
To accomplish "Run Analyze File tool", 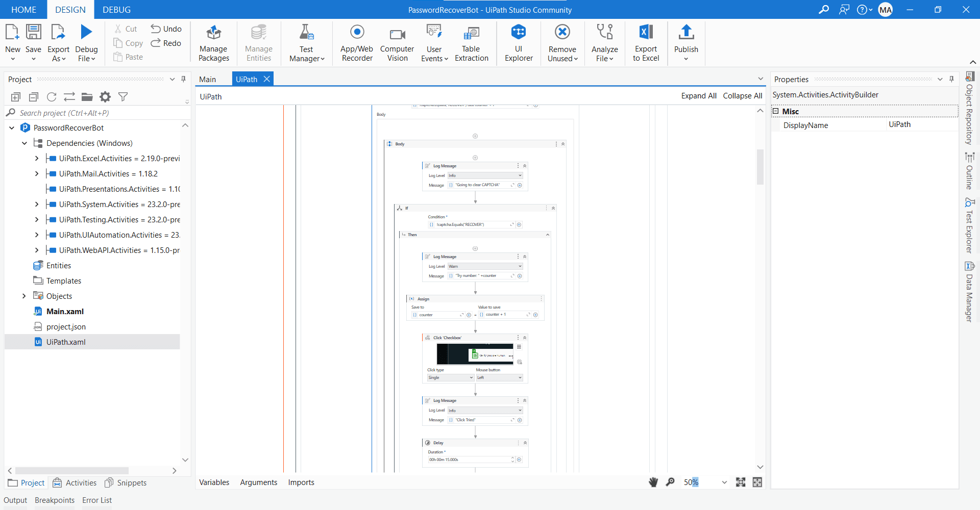I will click(605, 43).
